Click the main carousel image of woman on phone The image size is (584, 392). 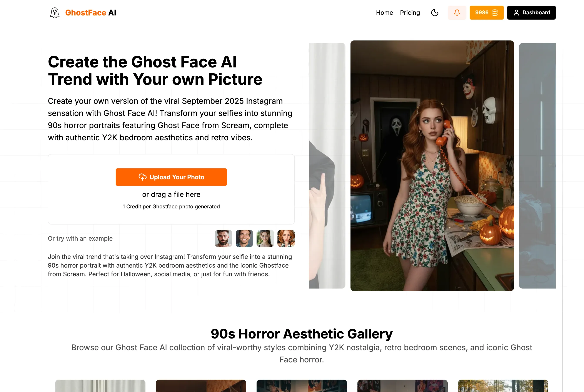point(432,166)
